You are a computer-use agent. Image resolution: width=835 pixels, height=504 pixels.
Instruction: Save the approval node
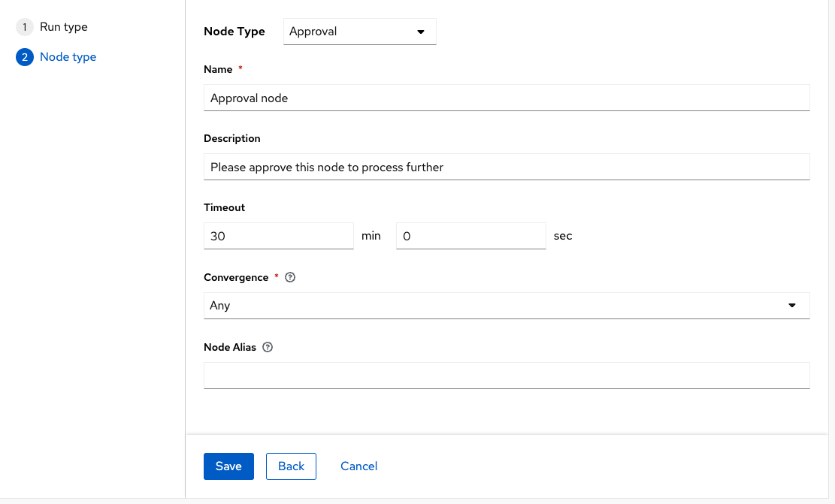[228, 466]
